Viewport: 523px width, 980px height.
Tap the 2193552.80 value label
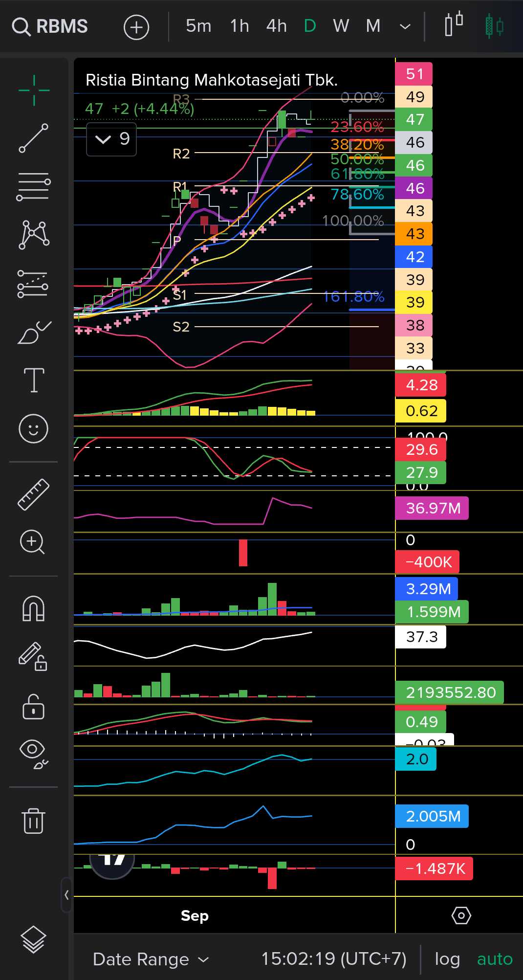[450, 692]
